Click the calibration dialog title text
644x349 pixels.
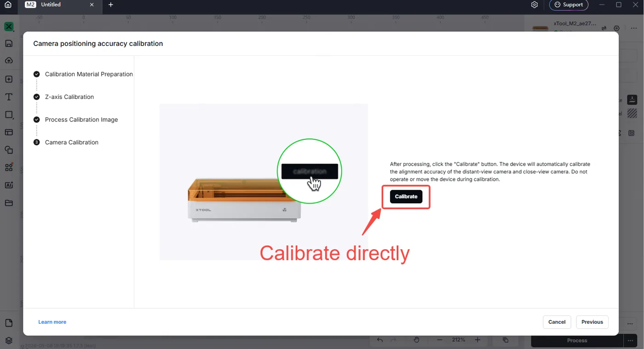coord(98,44)
